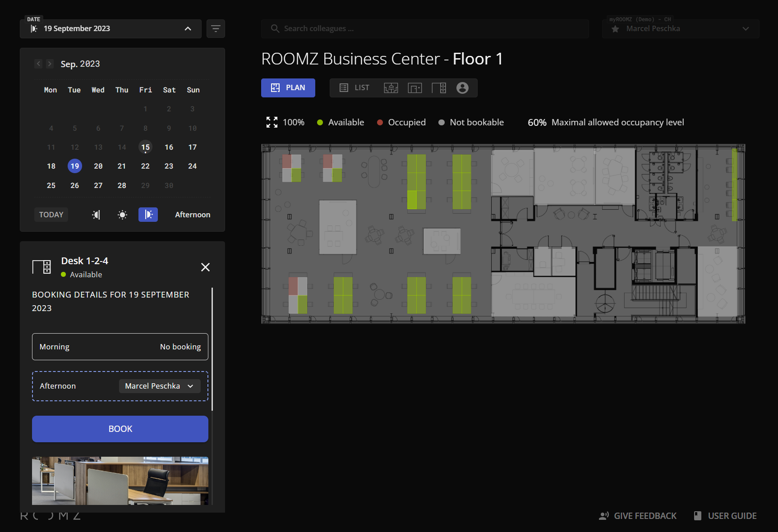
Task: Select the morning time-slot icon
Action: tap(96, 215)
